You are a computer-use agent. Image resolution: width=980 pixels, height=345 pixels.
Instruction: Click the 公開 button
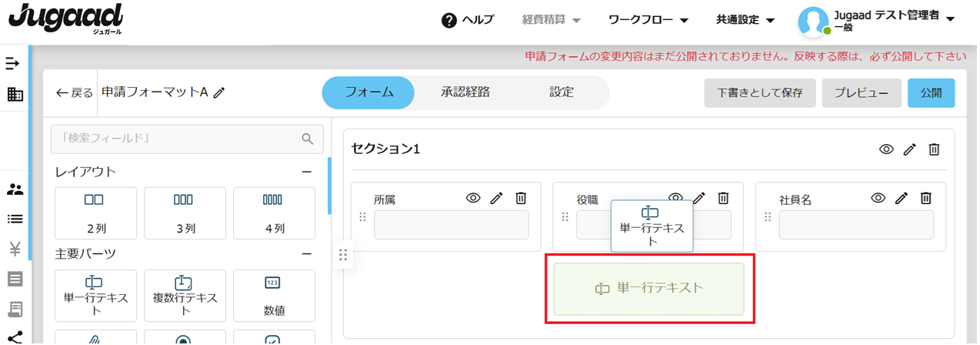click(x=931, y=93)
